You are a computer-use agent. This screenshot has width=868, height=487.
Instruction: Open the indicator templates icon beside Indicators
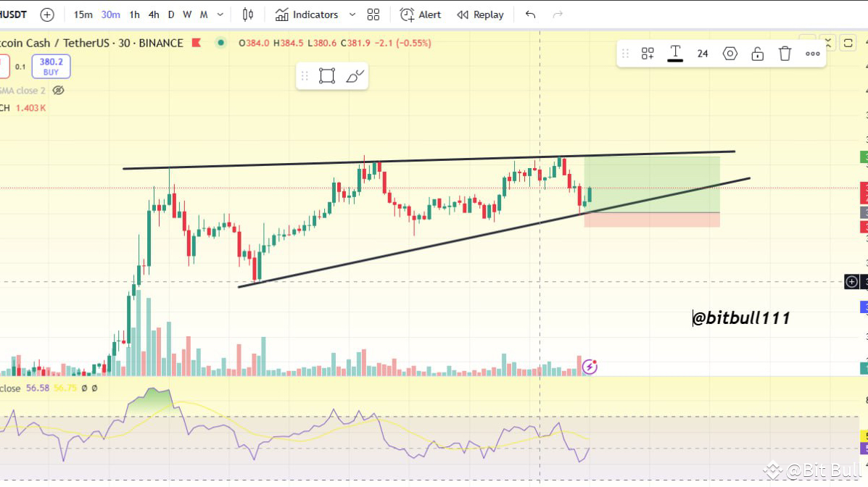373,14
